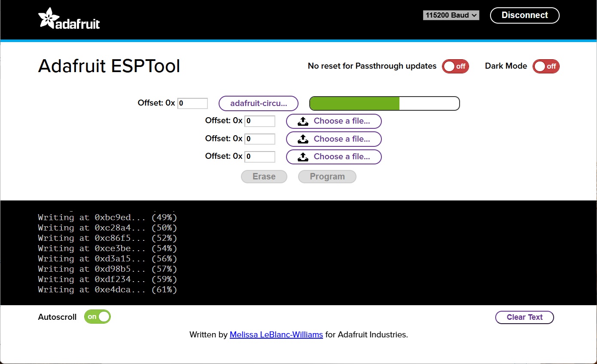The image size is (597, 364).
Task: Click the green flashing progress bar
Action: pyautogui.click(x=384, y=103)
